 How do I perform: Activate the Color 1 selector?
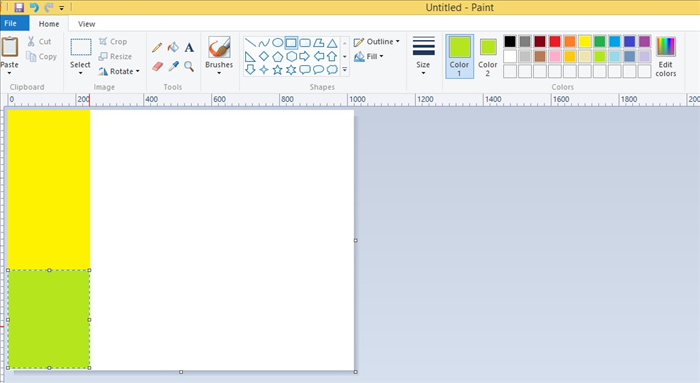(x=459, y=56)
